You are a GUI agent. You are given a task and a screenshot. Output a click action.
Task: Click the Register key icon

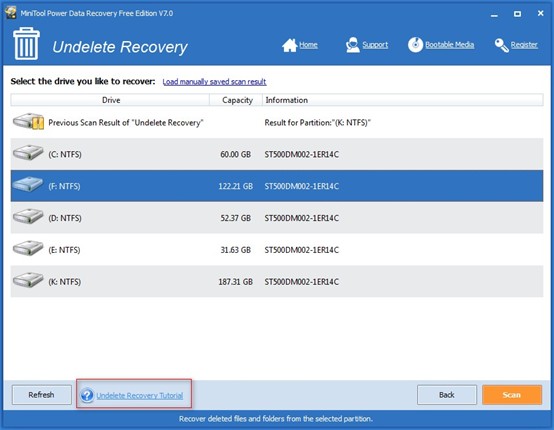click(x=501, y=45)
